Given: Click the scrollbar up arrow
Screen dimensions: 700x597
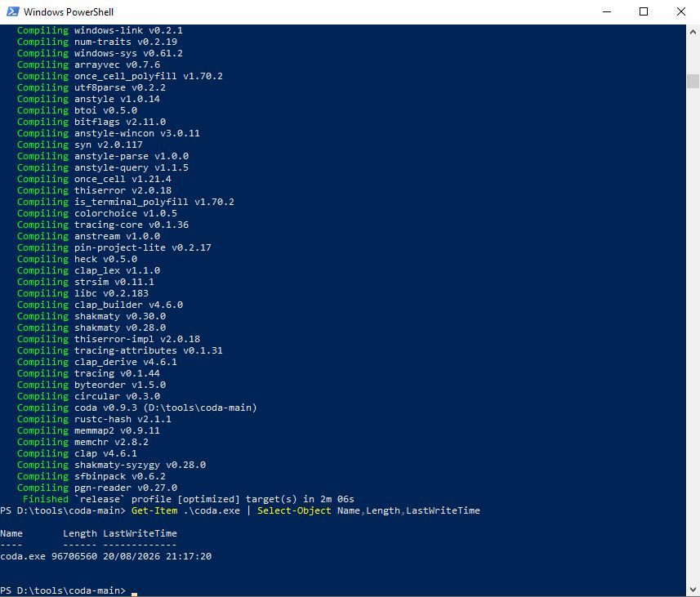Looking at the screenshot, I should point(693,32).
